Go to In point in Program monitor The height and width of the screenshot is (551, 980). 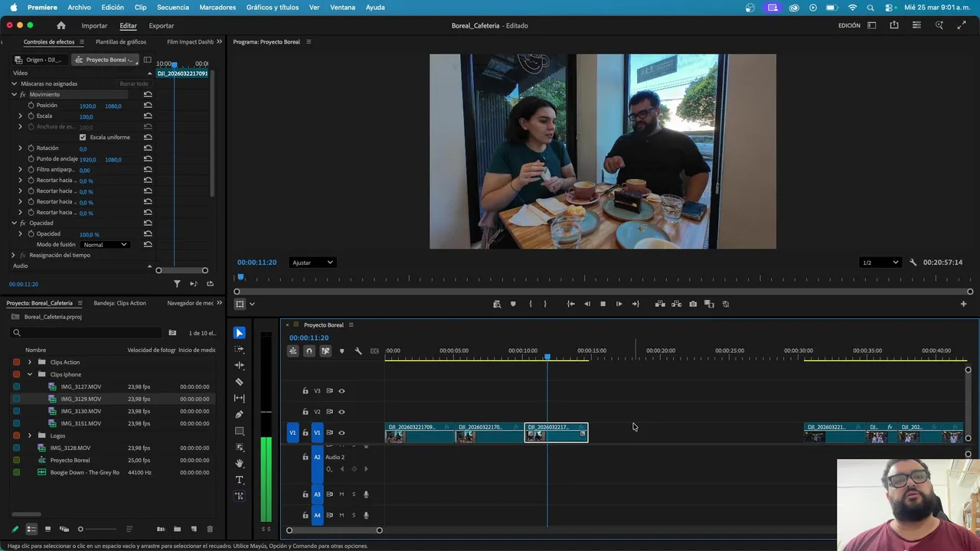(570, 304)
